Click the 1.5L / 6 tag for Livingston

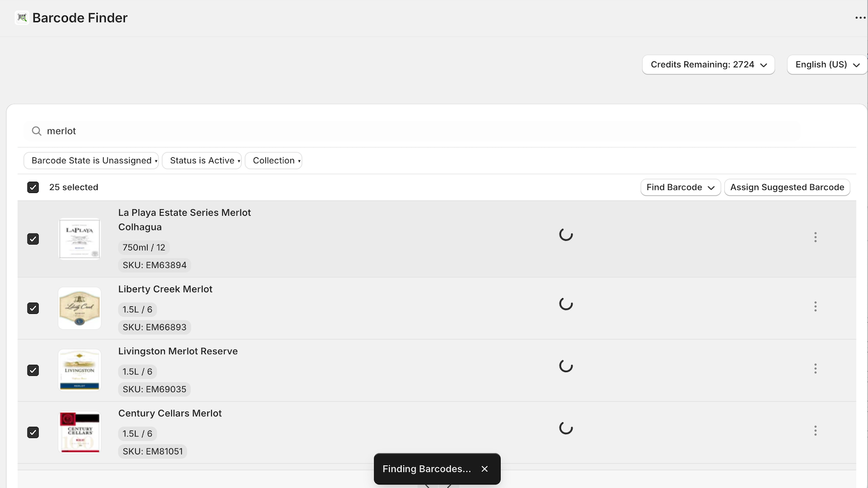click(x=137, y=372)
